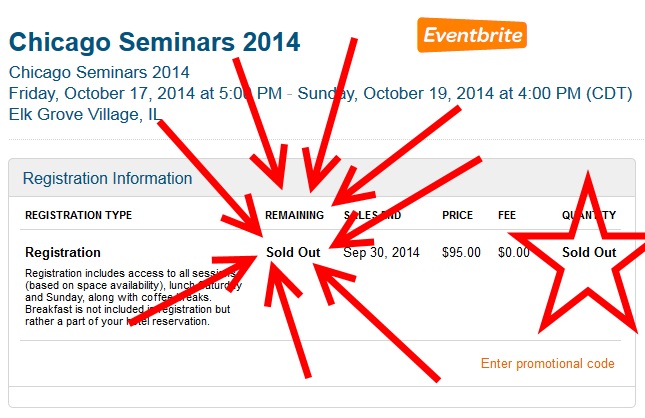Click the event date and time line
The image size is (645, 418).
(320, 94)
